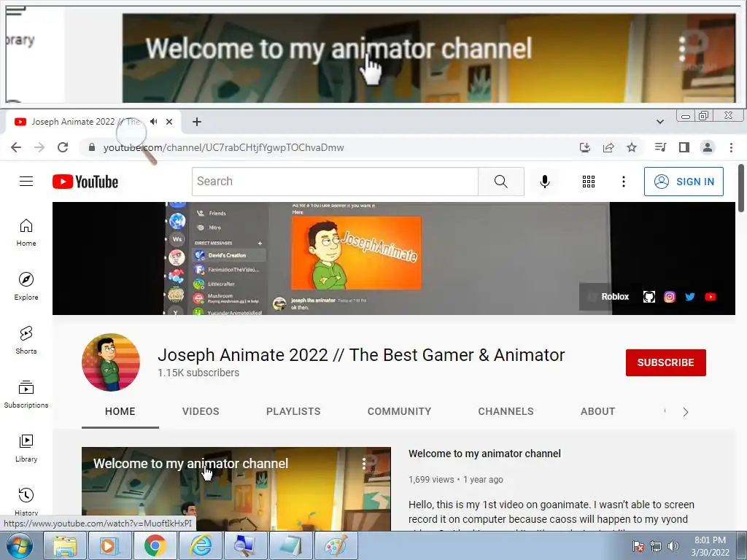The height and width of the screenshot is (560, 747).
Task: Start voice search with microphone icon
Action: coord(544,182)
